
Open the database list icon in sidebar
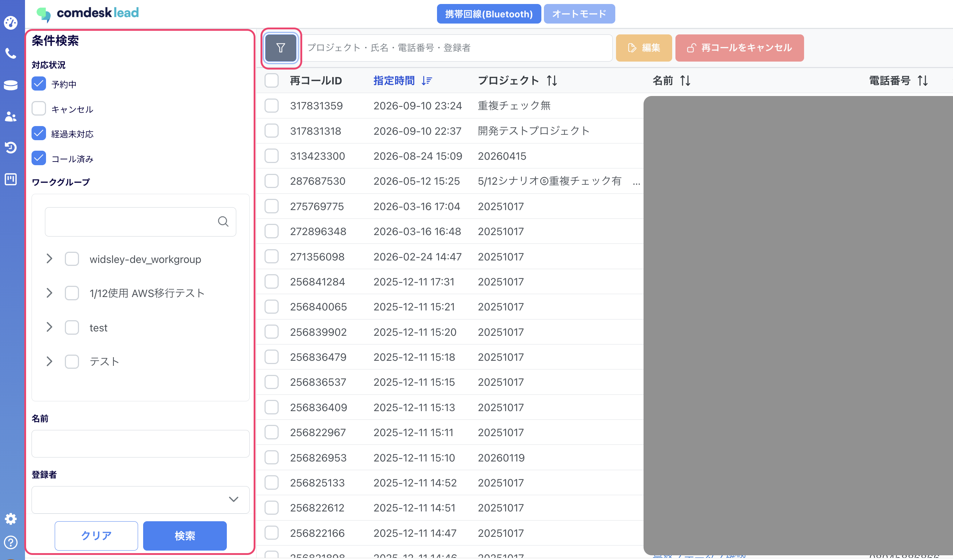(11, 85)
